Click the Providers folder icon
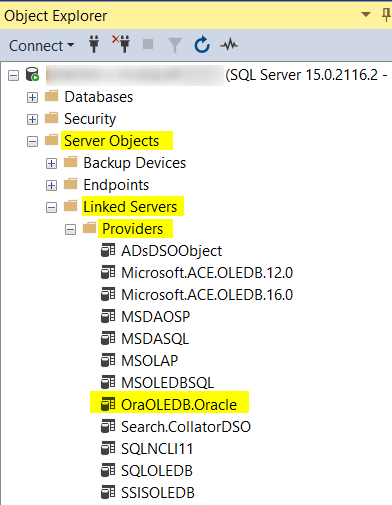 click(90, 228)
